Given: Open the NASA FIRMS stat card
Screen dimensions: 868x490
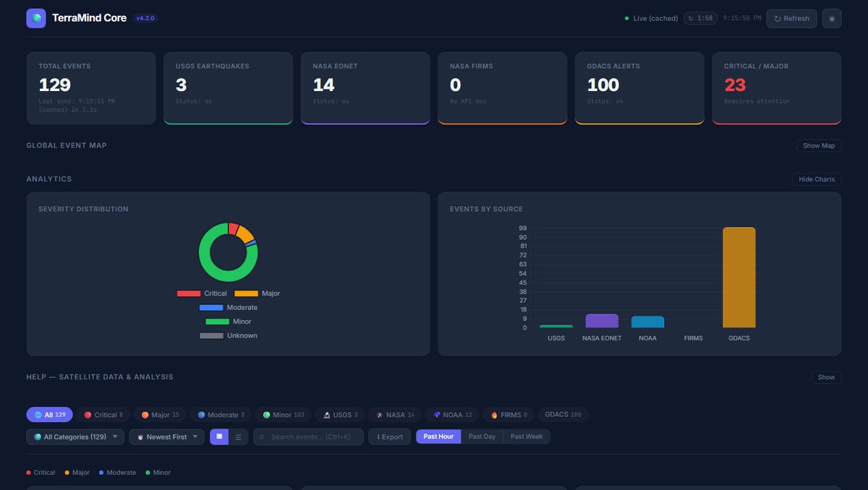Looking at the screenshot, I should tap(503, 88).
